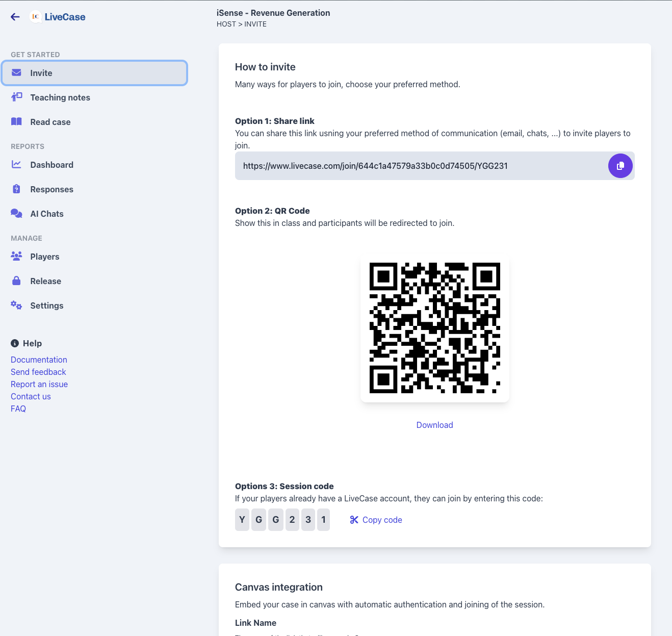Click the Release lock icon
Viewport: 672px width, 636px height.
[16, 281]
